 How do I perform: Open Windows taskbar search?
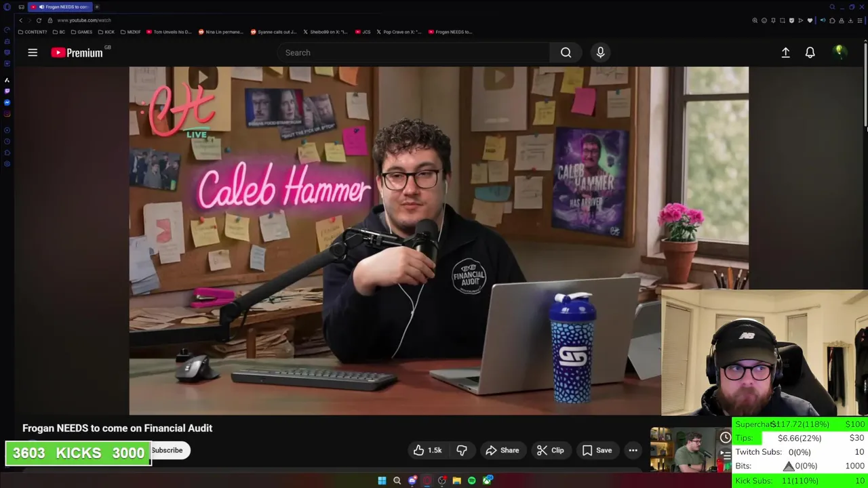[397, 481]
